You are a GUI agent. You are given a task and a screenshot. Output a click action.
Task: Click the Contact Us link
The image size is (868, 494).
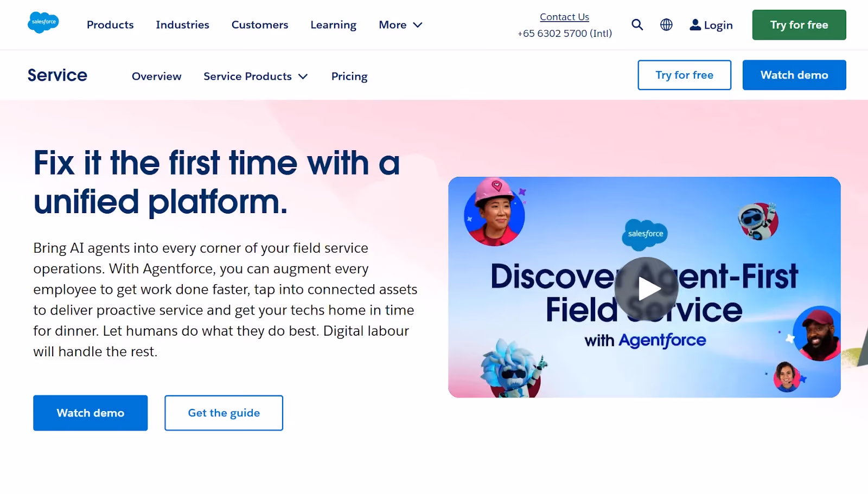564,17
